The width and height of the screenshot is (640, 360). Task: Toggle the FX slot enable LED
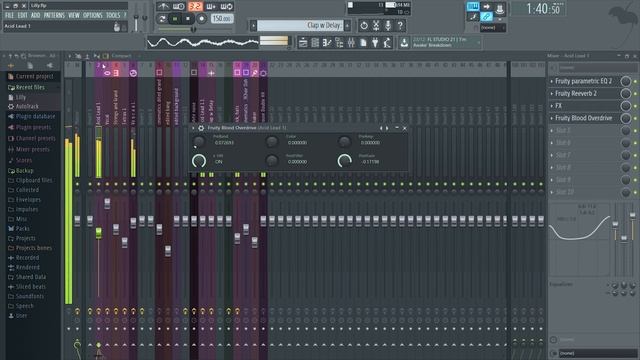coord(636,106)
